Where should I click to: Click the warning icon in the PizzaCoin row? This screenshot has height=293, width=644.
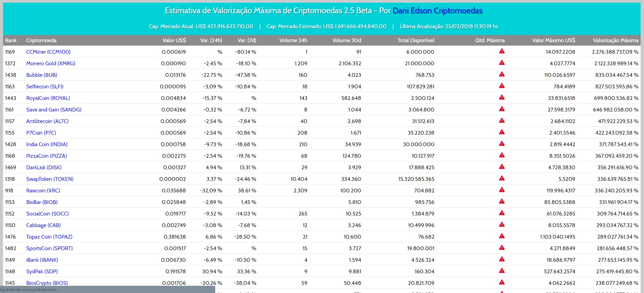point(502,155)
